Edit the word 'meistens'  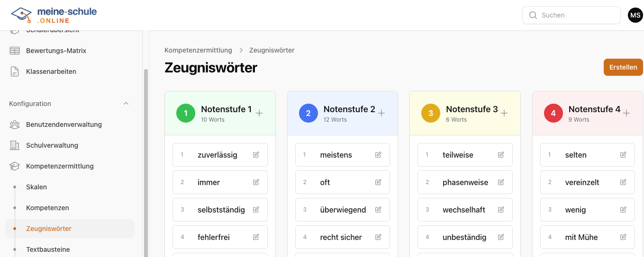[x=378, y=155]
